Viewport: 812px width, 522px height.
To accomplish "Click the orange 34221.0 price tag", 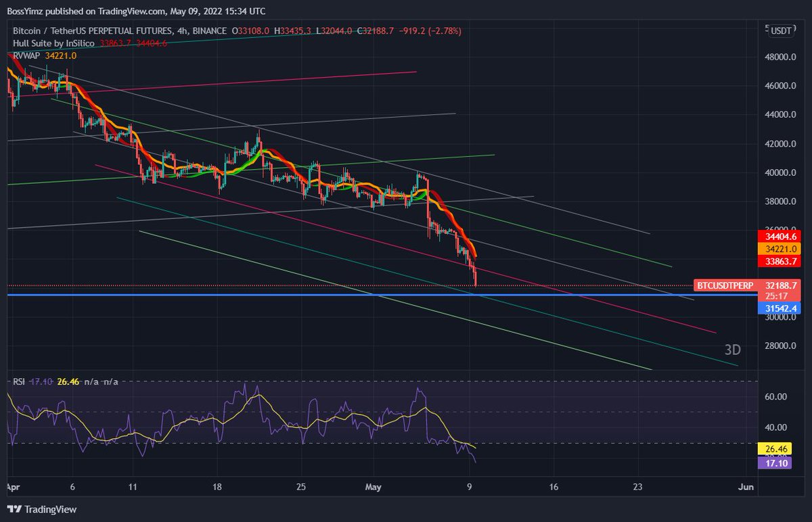I will click(x=780, y=249).
